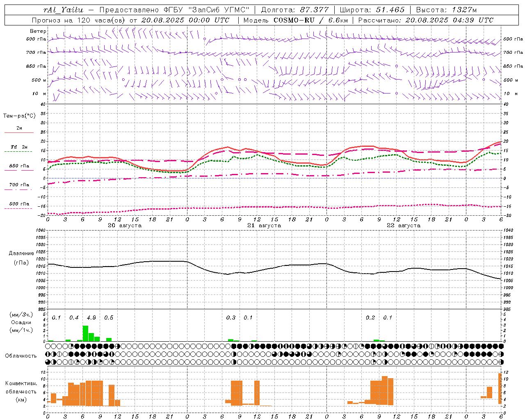Select the 700 гПа temperature legend entry
Viewport: 525px width, 420px height.
(x=19, y=185)
